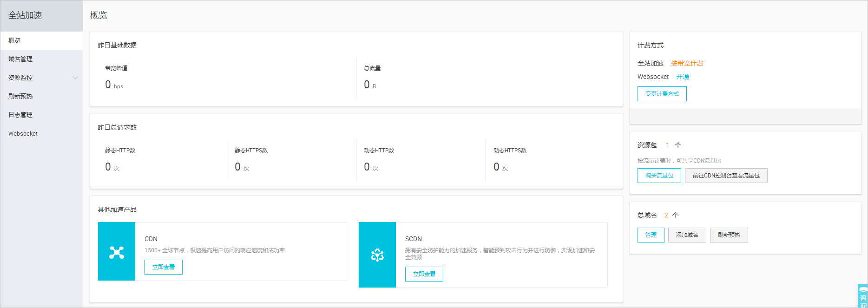Click 添加域名 button
868x308 pixels.
[687, 235]
